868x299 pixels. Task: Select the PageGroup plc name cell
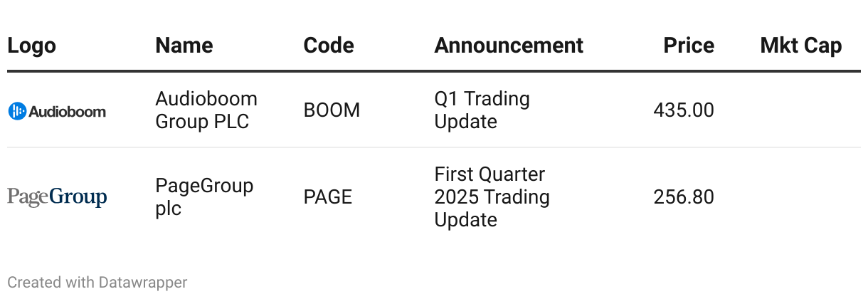(204, 197)
